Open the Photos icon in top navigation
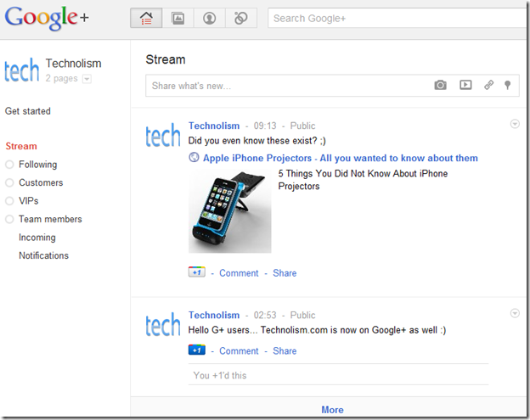This screenshot has width=530, height=420. coord(178,18)
